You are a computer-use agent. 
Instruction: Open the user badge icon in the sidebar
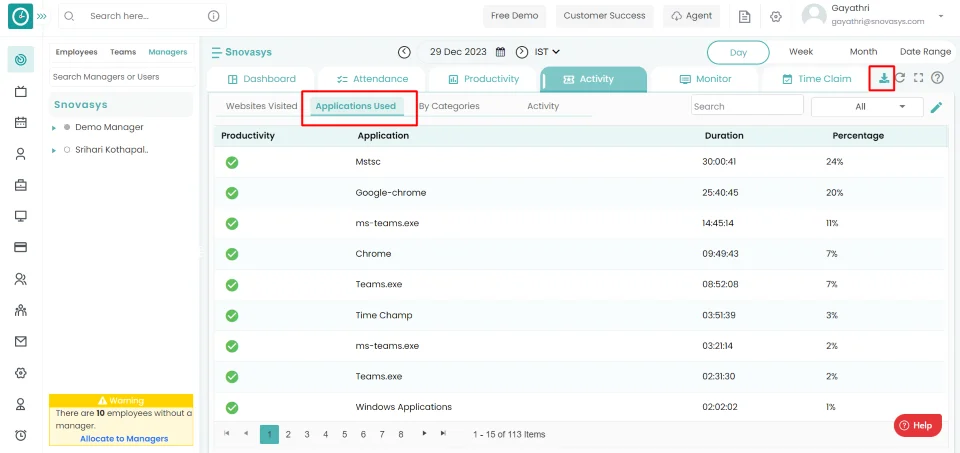pyautogui.click(x=21, y=404)
